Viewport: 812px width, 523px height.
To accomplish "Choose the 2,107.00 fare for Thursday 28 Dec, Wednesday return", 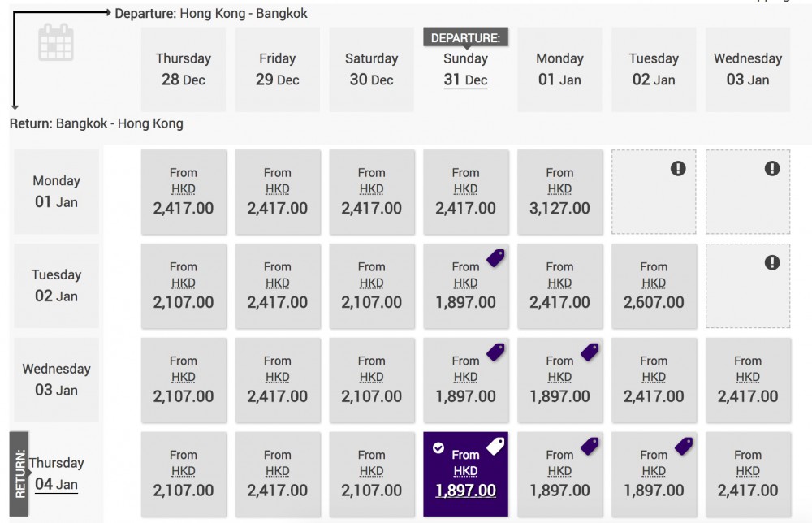I will pyautogui.click(x=184, y=380).
